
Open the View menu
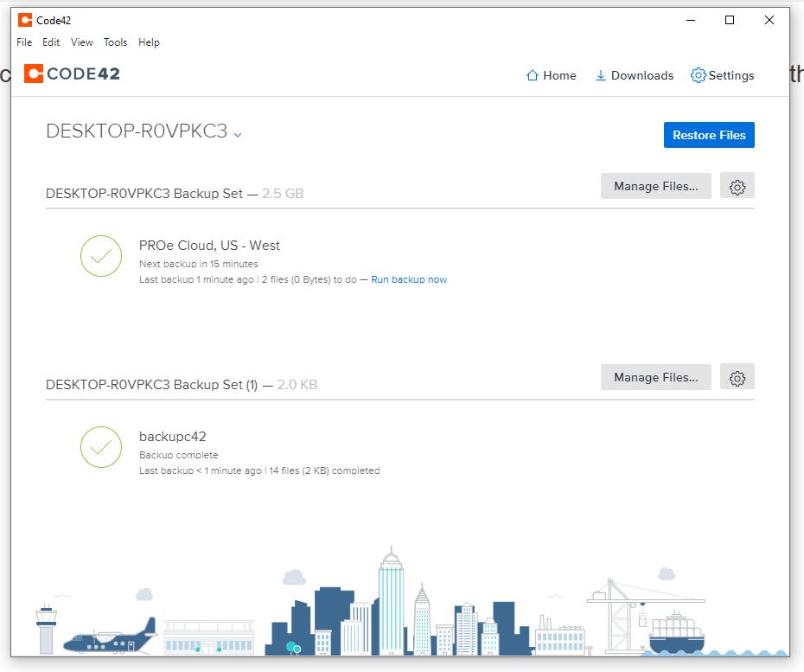(x=81, y=42)
